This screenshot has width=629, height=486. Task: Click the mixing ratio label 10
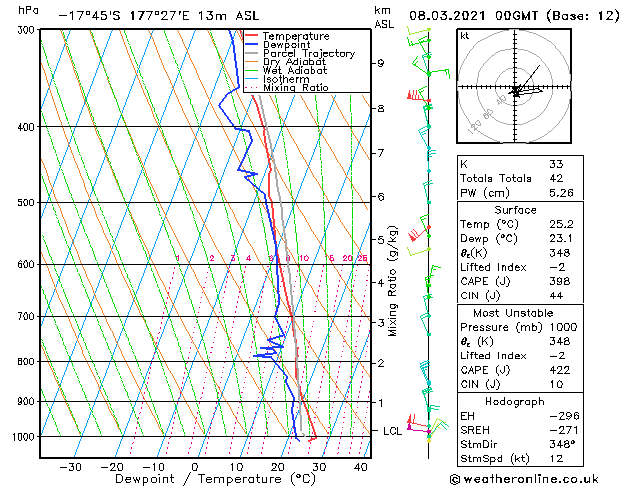(x=304, y=258)
